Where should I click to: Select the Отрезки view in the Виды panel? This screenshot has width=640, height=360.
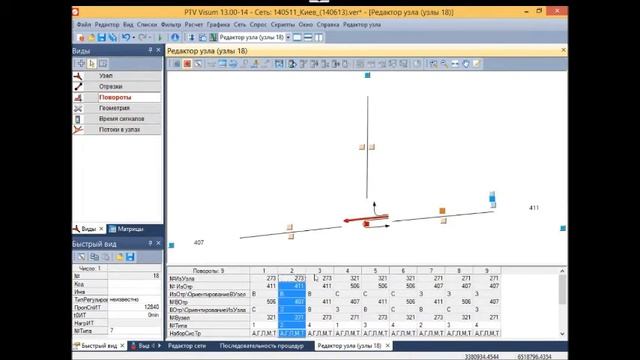click(117, 87)
